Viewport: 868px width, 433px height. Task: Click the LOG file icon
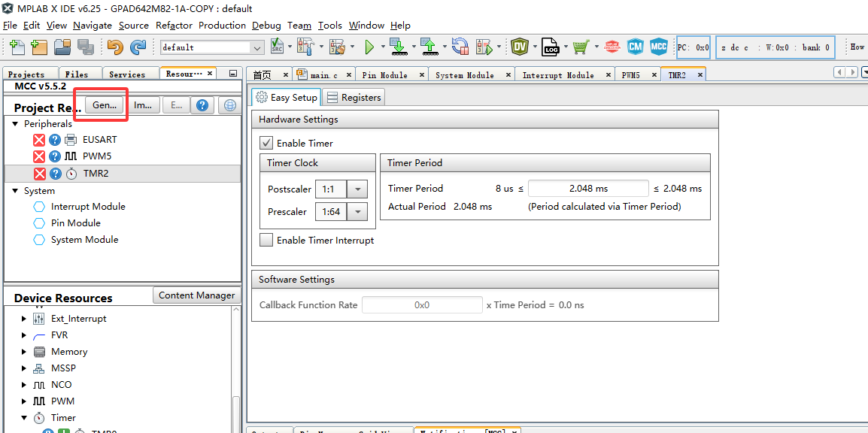point(551,47)
